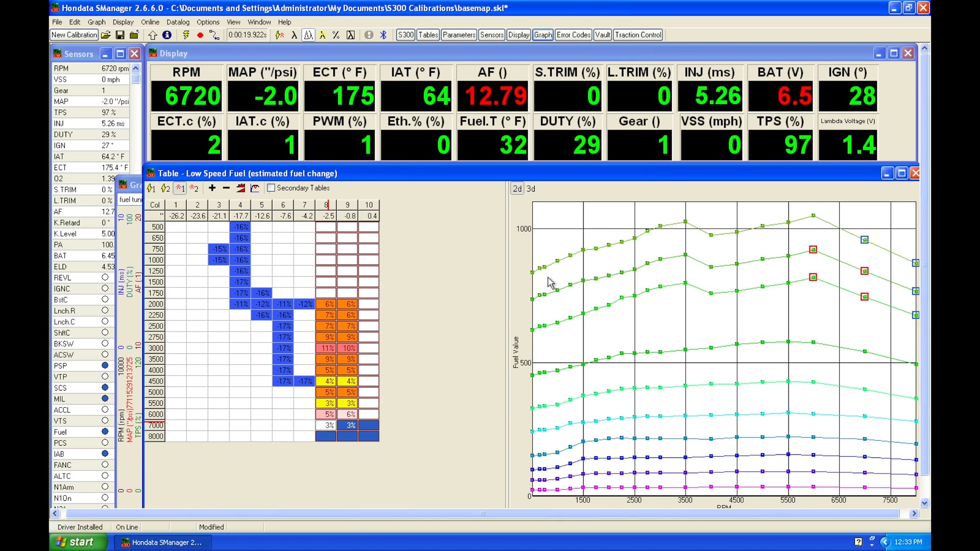The image size is (980, 551).
Task: Open the Datalog menu
Action: (x=178, y=22)
